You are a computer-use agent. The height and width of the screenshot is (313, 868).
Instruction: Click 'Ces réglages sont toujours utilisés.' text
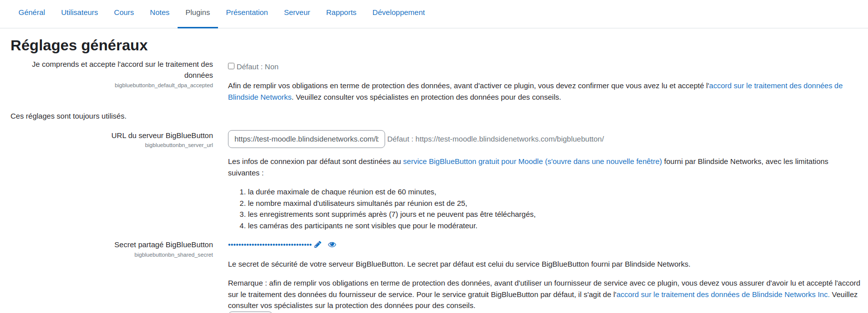point(68,116)
